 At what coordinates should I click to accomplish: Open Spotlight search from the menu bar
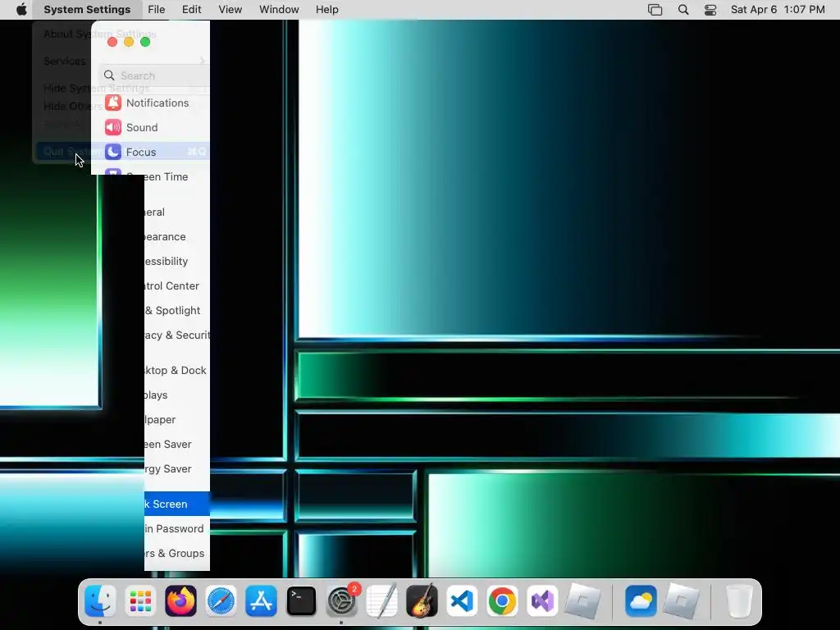coord(683,10)
